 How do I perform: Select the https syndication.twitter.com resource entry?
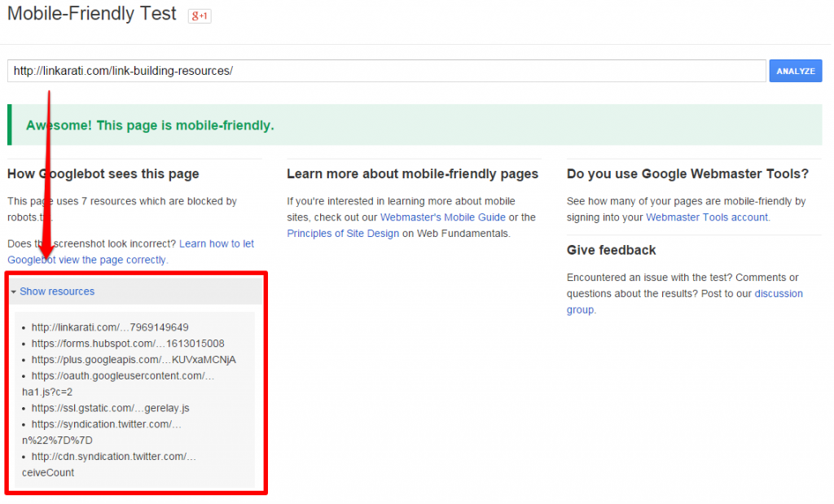coord(106,424)
